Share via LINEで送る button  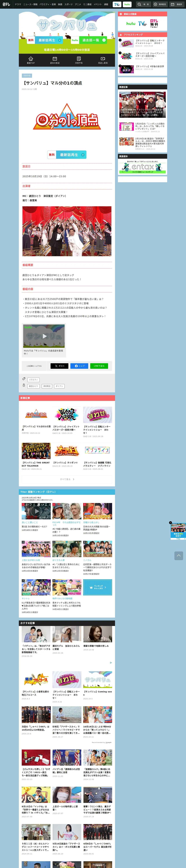click(99, 366)
